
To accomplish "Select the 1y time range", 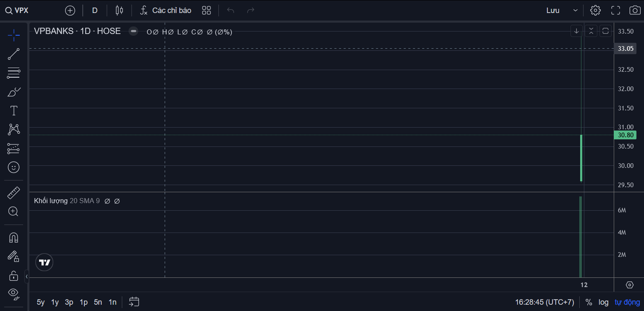I will [55, 302].
